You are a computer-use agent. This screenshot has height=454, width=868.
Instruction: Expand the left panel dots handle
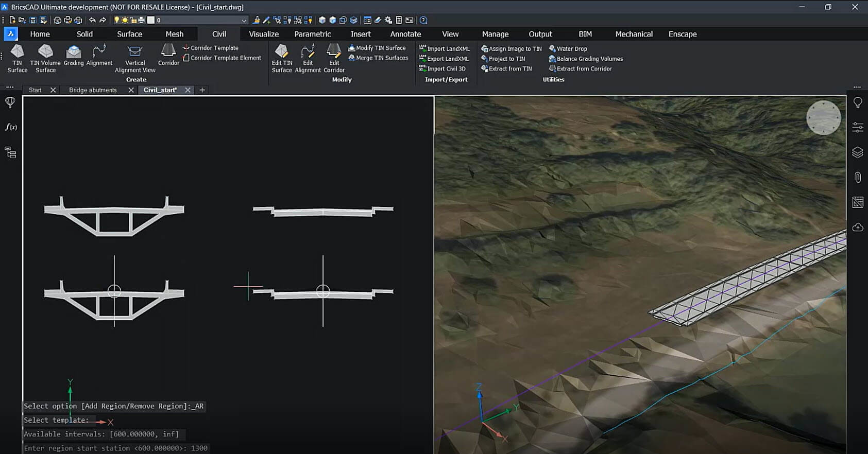pyautogui.click(x=10, y=86)
